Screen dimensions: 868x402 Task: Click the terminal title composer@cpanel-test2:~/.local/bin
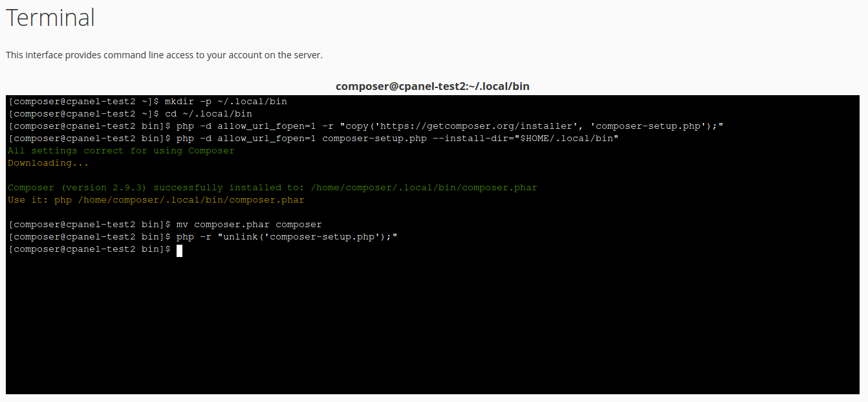(x=433, y=86)
